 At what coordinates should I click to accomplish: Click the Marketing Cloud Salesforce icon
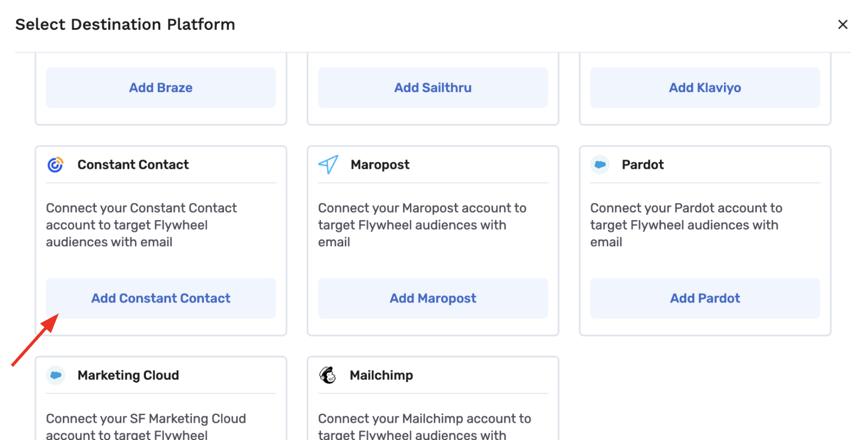click(x=56, y=375)
